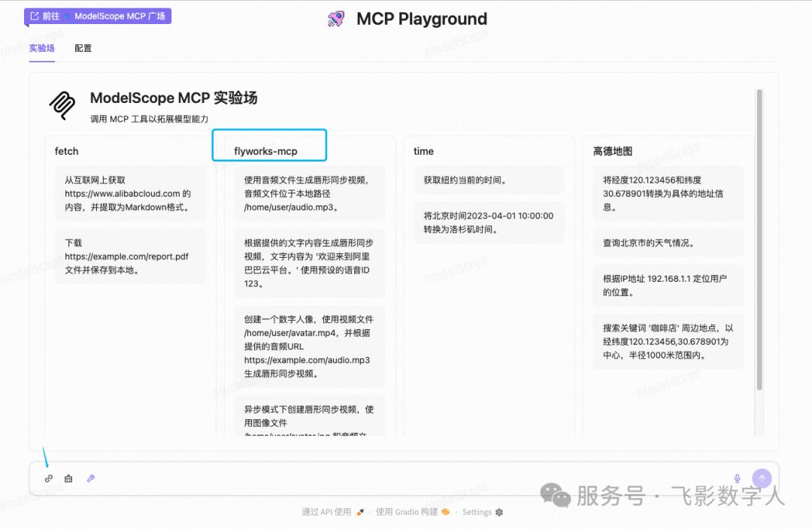This screenshot has width=812, height=529.
Task: Select fetch example downloading report.pdf
Action: coord(131,256)
